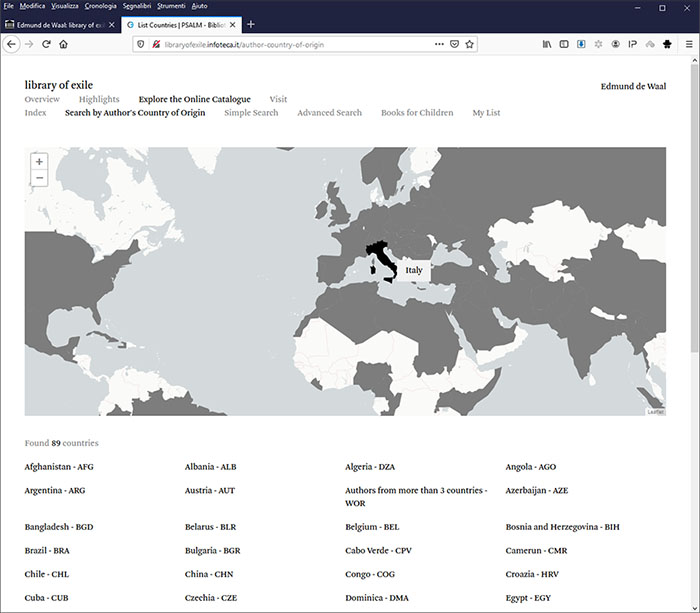Viewport: 700px width, 613px height.
Task: Select Bosnia and Herzegovina - BIH
Action: [x=562, y=527]
